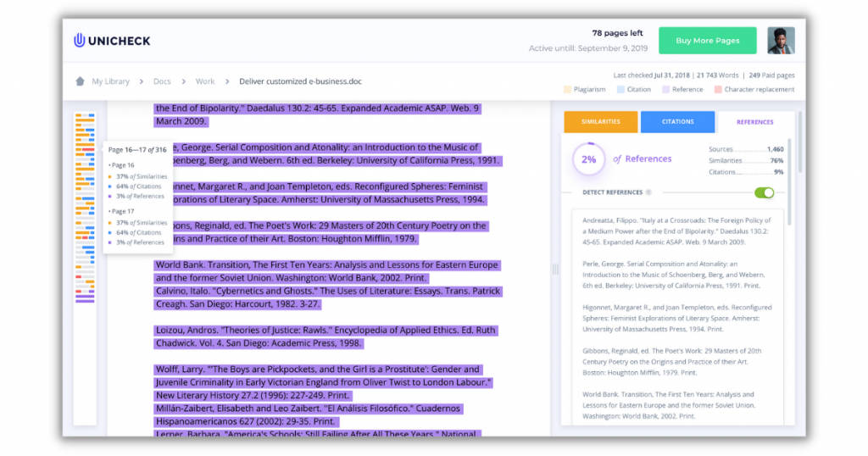
Task: Click the 2% references circular indicator
Action: point(588,158)
